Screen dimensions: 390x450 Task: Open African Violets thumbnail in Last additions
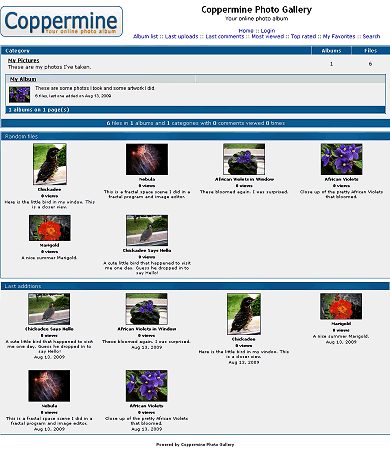[x=147, y=386]
